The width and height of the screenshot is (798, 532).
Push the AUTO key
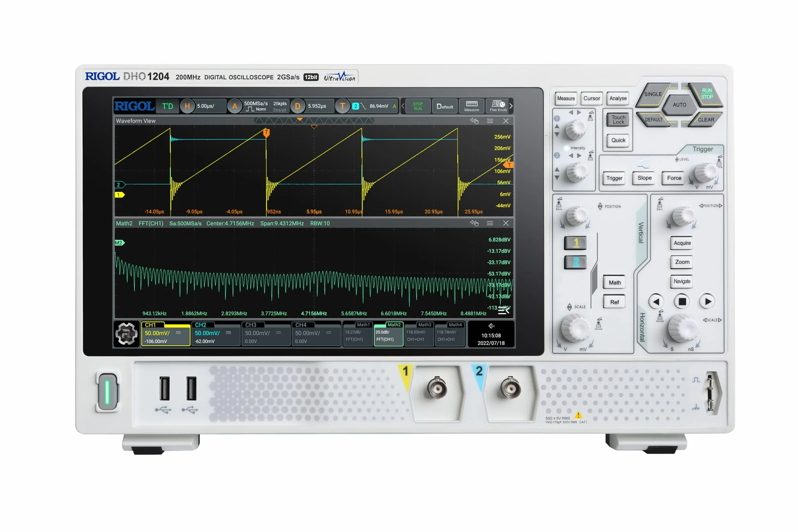coord(679,105)
